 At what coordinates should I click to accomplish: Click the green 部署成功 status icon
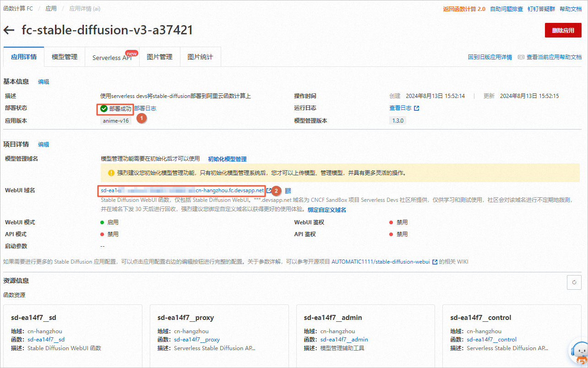pos(104,108)
